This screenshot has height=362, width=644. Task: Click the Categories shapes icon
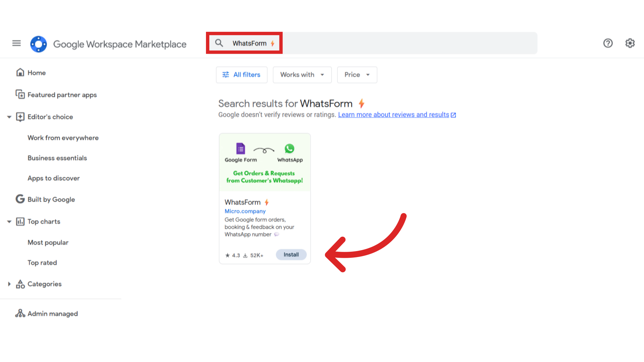pyautogui.click(x=20, y=284)
